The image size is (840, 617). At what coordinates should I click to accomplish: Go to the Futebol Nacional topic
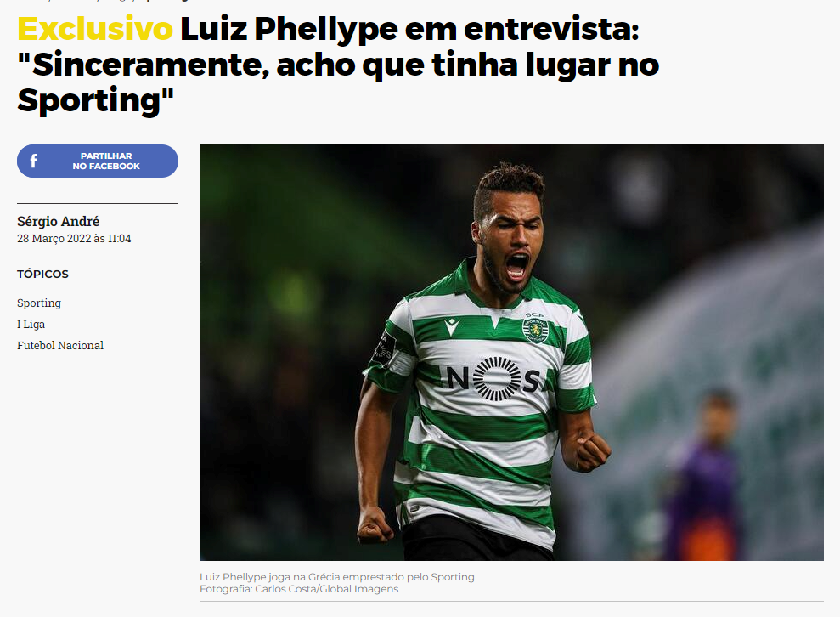[60, 346]
